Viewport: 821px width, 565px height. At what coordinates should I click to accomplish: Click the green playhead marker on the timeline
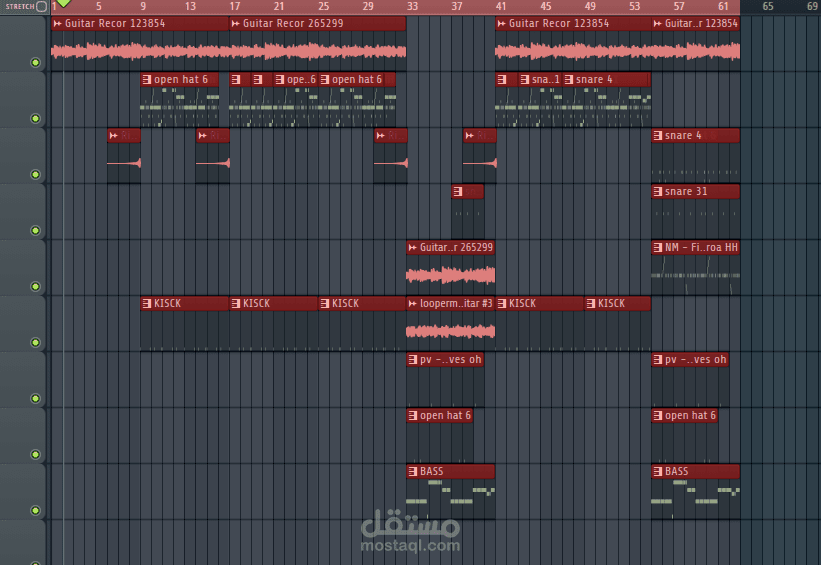[64, 3]
